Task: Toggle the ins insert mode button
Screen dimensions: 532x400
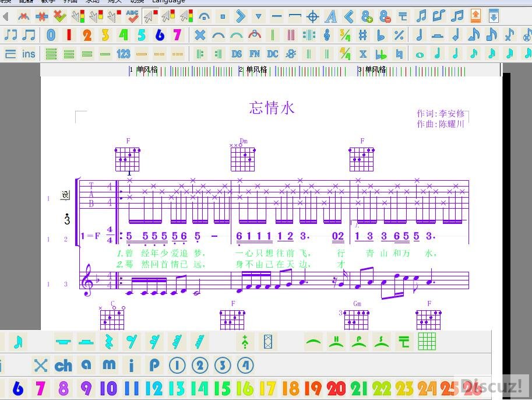Action: [x=29, y=54]
